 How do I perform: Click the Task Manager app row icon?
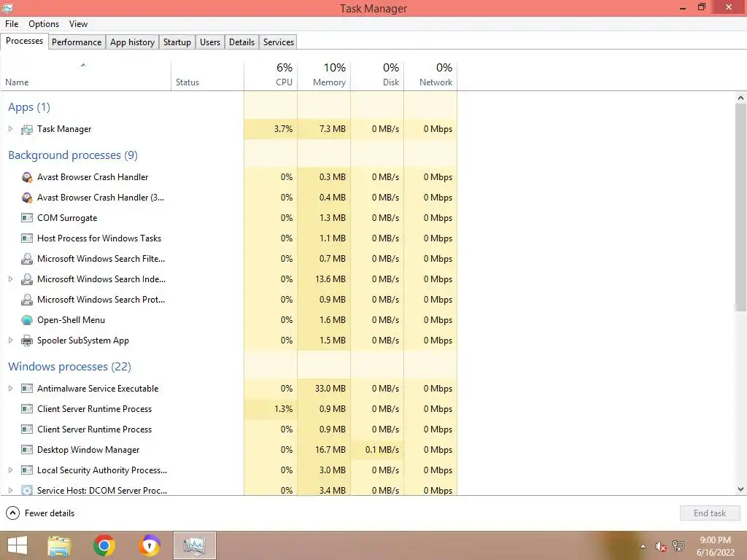point(27,129)
